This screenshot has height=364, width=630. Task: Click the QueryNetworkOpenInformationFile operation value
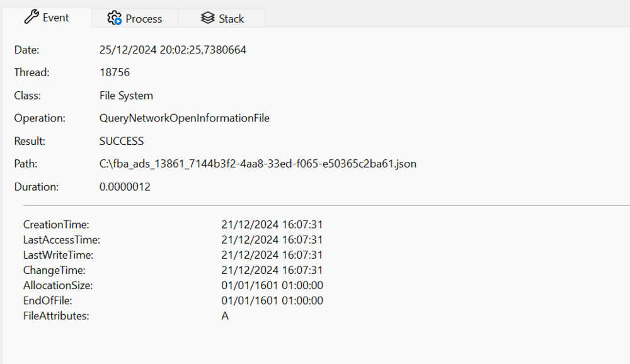coord(185,118)
